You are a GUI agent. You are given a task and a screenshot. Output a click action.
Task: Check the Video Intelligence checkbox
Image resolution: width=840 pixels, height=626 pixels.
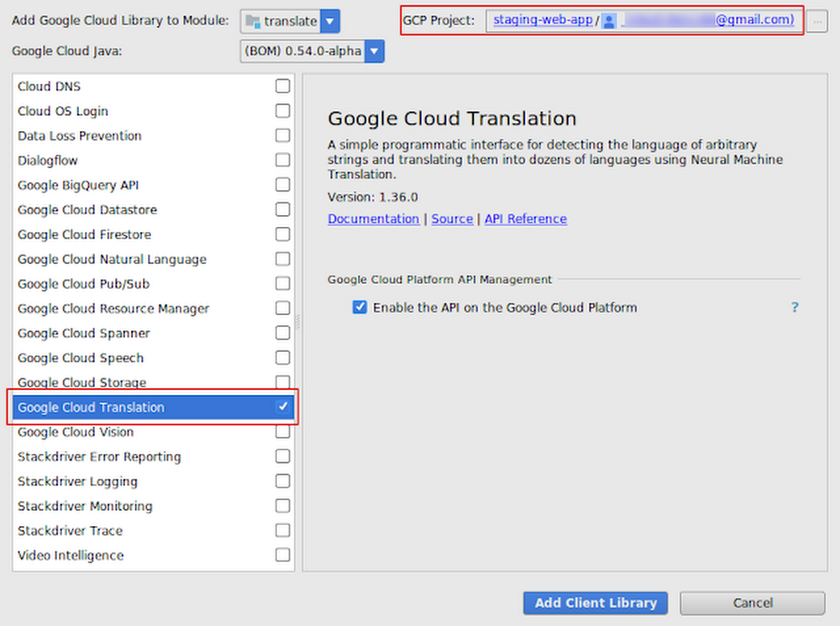tap(282, 555)
